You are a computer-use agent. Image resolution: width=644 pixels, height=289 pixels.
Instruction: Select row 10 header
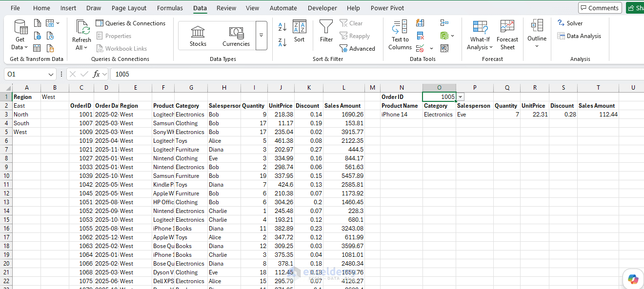coord(6,176)
